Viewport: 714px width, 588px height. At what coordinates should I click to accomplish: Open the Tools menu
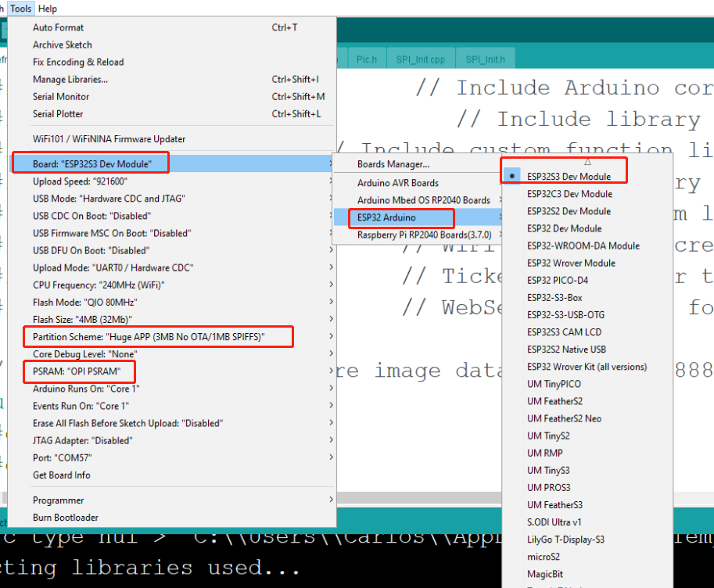(21, 8)
